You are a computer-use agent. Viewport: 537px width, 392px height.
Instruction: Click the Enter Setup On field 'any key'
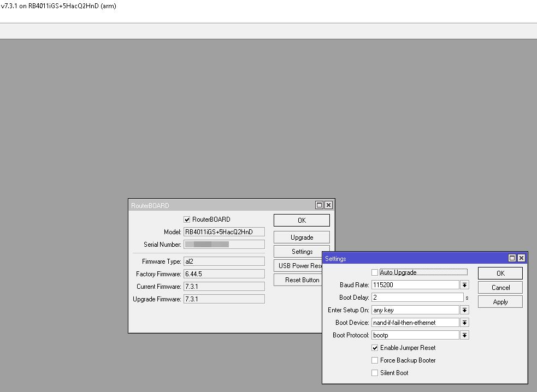415,310
